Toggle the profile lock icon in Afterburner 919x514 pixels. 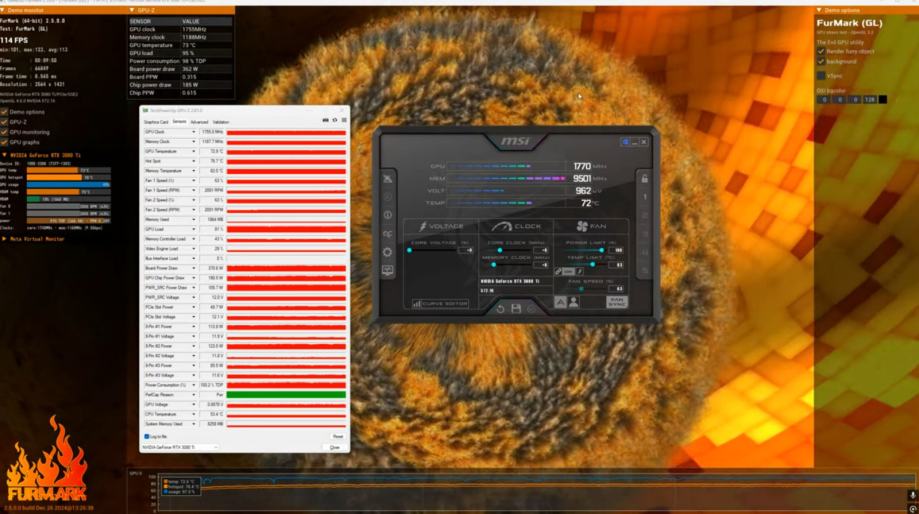(x=645, y=178)
